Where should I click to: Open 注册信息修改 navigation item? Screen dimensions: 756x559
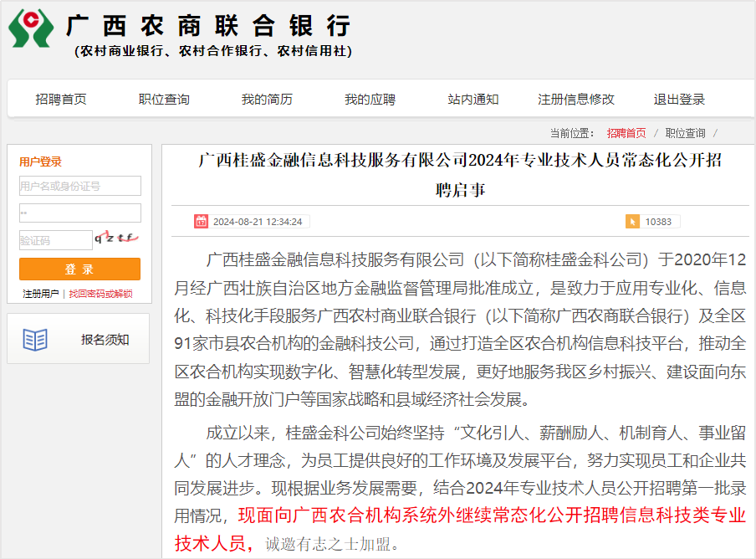(x=576, y=100)
